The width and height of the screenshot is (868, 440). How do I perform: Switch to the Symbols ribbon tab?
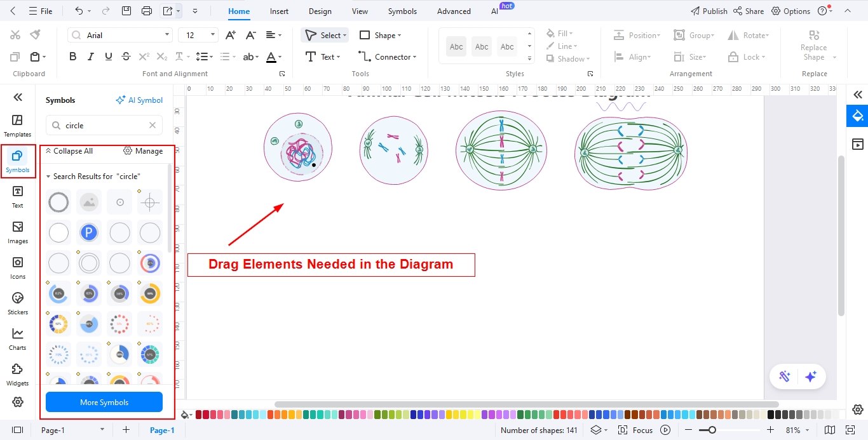point(402,11)
